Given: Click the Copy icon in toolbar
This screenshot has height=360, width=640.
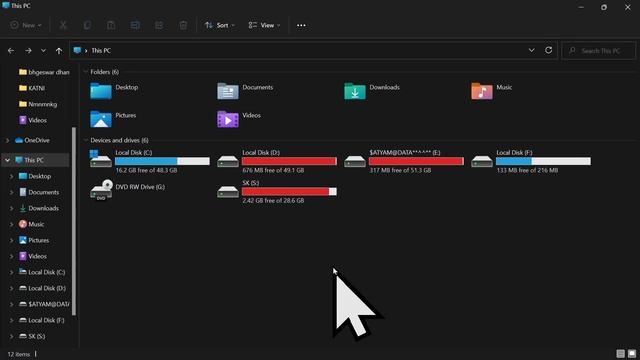Looking at the screenshot, I should pyautogui.click(x=87, y=25).
